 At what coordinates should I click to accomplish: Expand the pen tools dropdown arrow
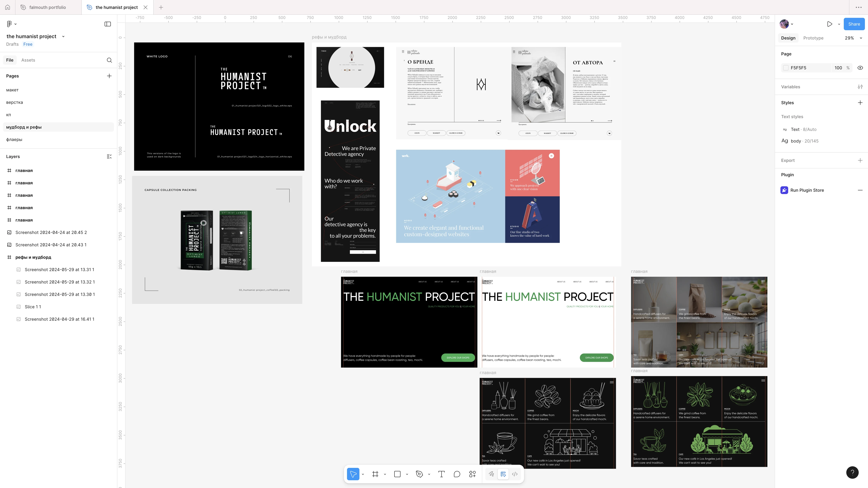429,474
